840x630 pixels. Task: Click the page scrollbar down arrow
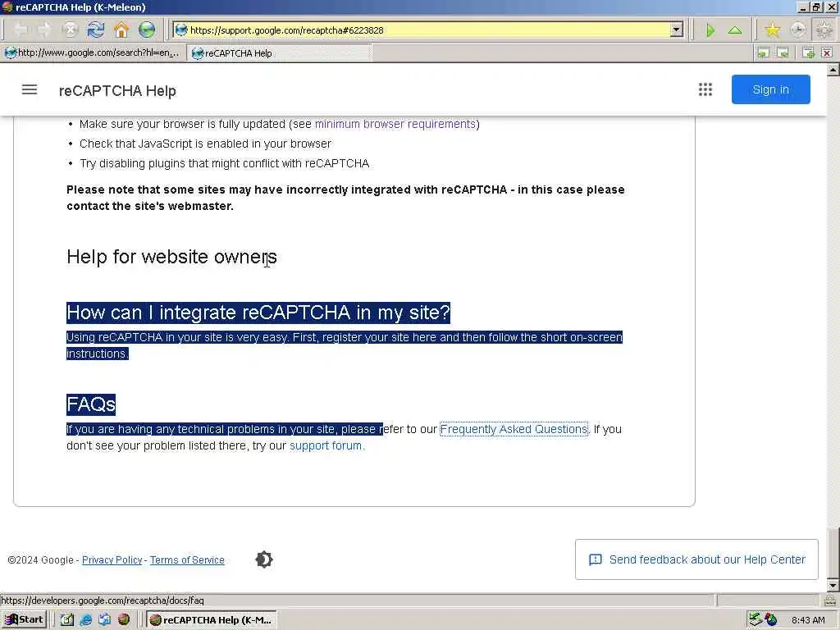coord(833,585)
